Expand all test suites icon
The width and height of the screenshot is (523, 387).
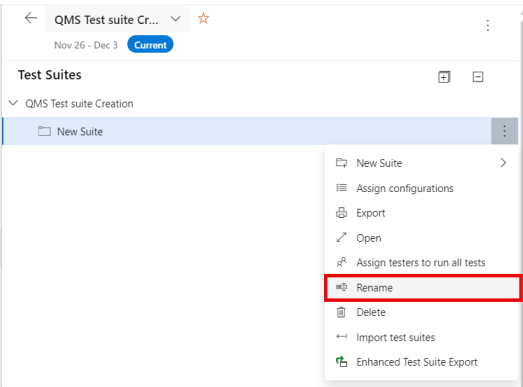[x=444, y=77]
